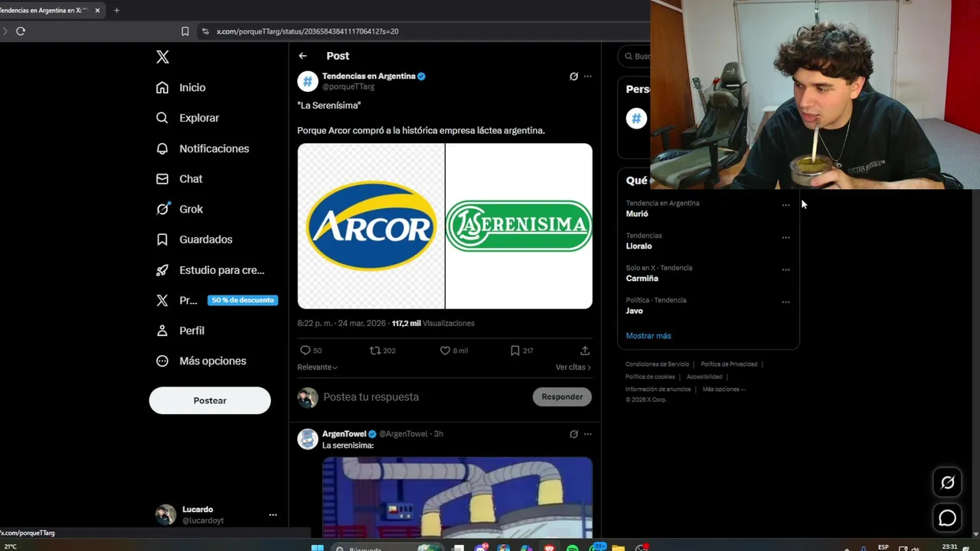This screenshot has width=980, height=551.
Task: Open Condiciones de Servicio link
Action: pyautogui.click(x=657, y=364)
